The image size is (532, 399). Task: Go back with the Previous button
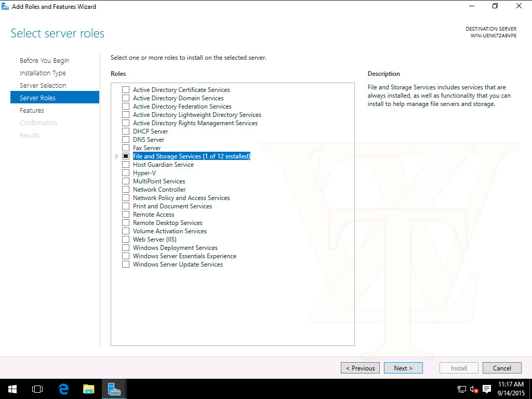click(x=360, y=368)
